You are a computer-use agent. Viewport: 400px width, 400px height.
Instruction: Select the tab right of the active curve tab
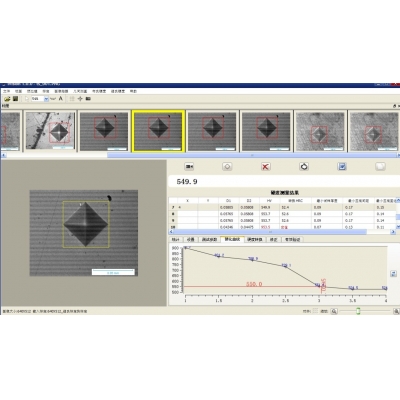(x=255, y=239)
